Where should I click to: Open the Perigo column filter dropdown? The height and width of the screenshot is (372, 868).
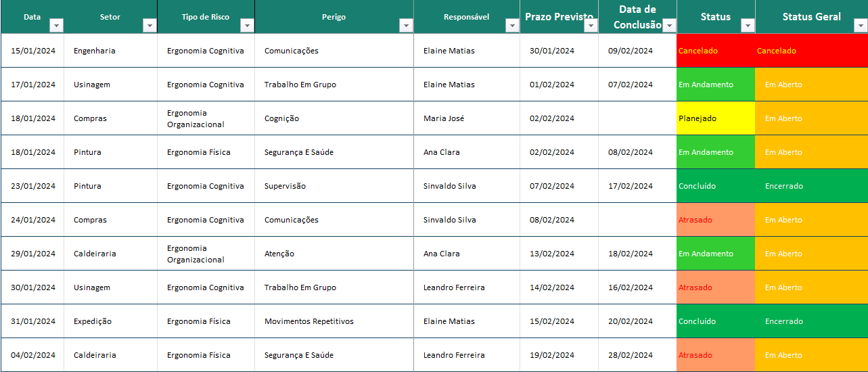pyautogui.click(x=406, y=26)
